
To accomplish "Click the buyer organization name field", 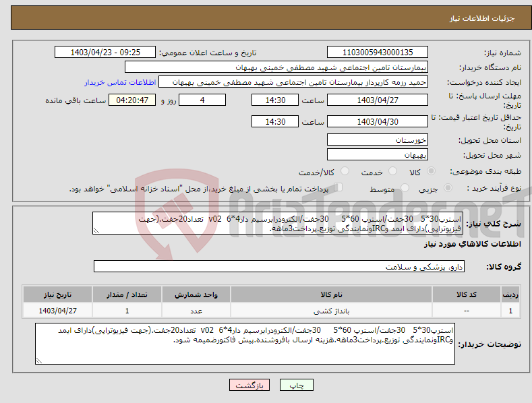I will click(x=276, y=67).
